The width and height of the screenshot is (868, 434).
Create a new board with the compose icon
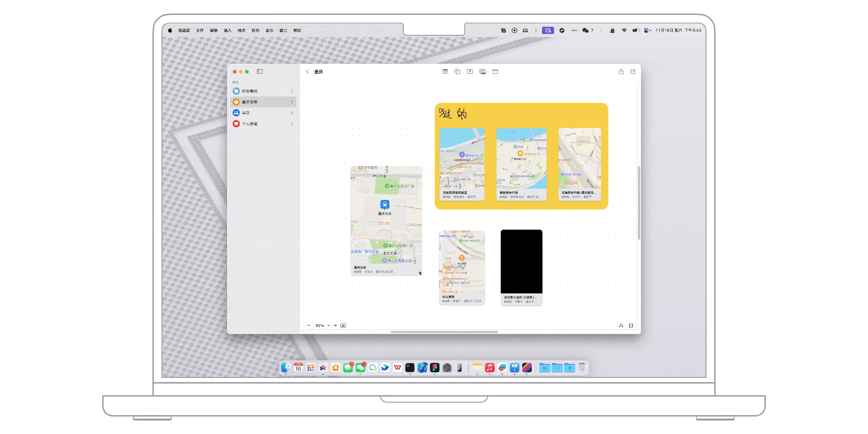click(633, 71)
